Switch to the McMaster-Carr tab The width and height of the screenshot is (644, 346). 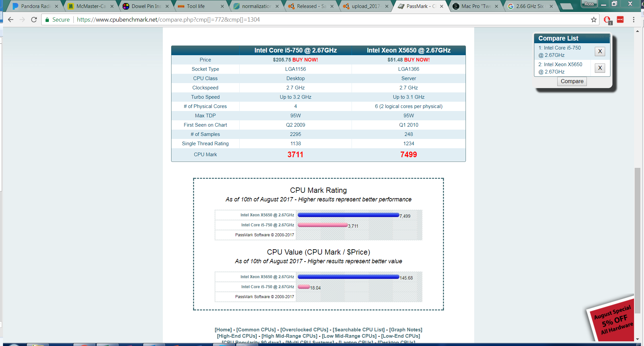[90, 6]
